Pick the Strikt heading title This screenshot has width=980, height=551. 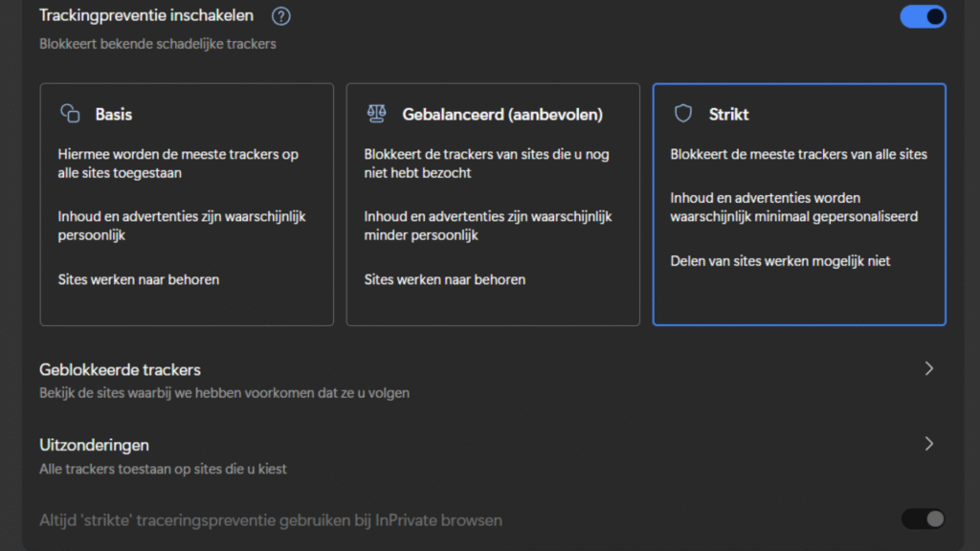pyautogui.click(x=728, y=114)
